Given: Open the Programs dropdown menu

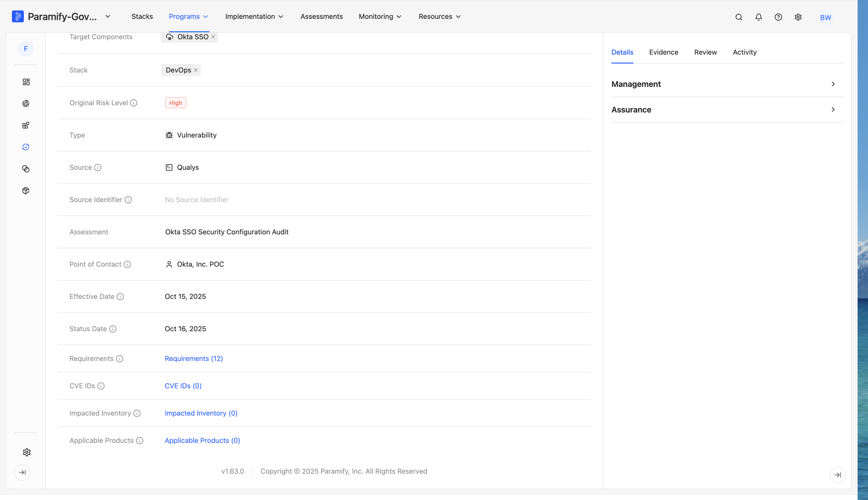Looking at the screenshot, I should 189,16.
